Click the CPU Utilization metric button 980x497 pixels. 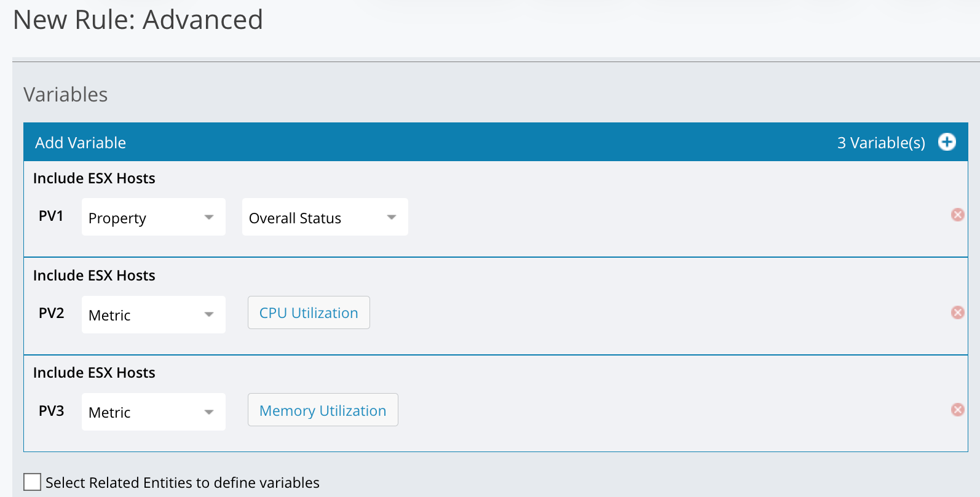click(309, 313)
